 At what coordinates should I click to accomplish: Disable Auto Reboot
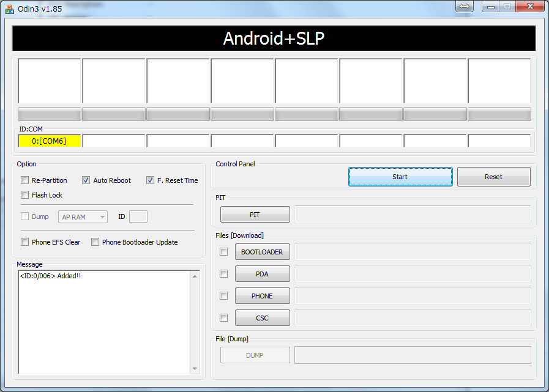tap(86, 180)
